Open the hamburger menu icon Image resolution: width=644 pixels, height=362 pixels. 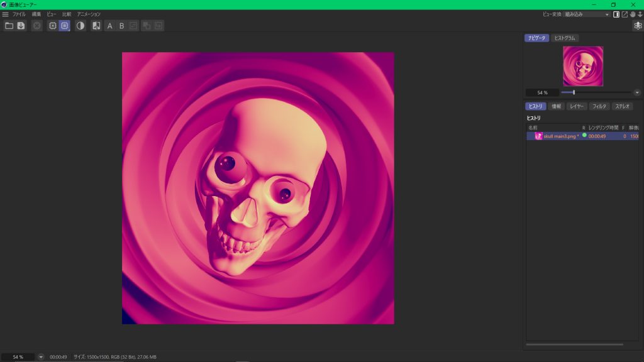tap(5, 14)
